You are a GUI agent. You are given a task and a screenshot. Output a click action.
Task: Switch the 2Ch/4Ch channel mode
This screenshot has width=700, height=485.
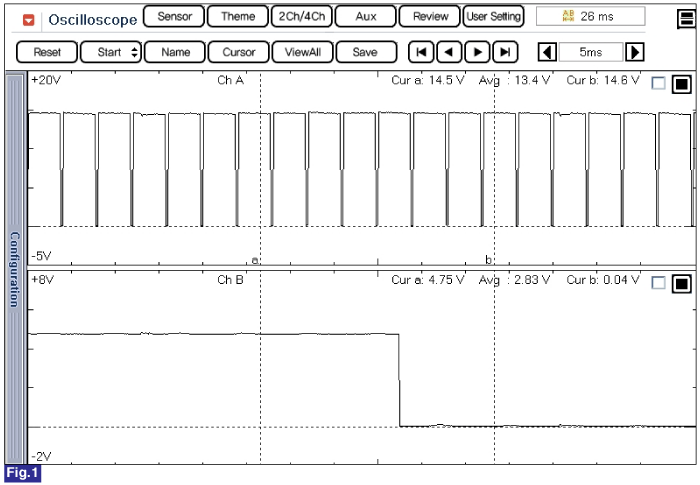click(302, 17)
